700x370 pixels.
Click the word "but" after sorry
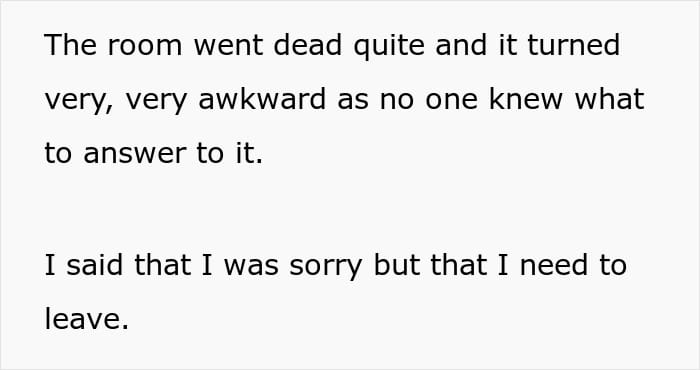396,265
